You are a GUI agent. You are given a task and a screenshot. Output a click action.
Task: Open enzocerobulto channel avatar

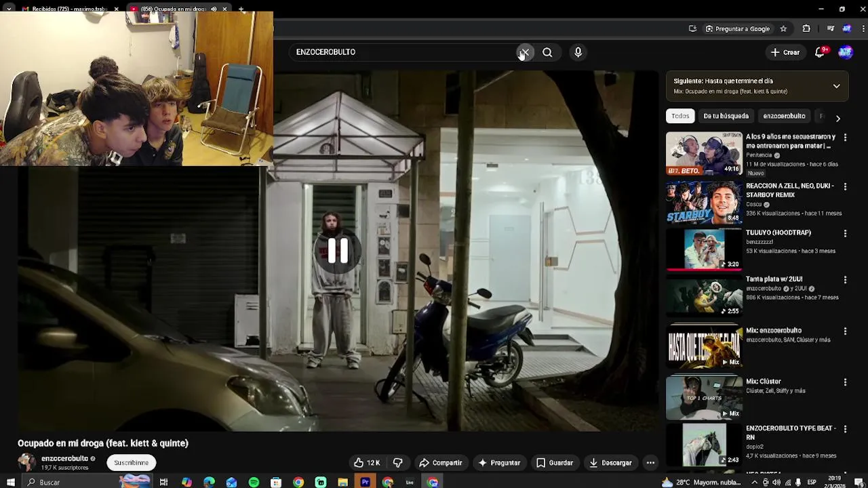(x=26, y=463)
